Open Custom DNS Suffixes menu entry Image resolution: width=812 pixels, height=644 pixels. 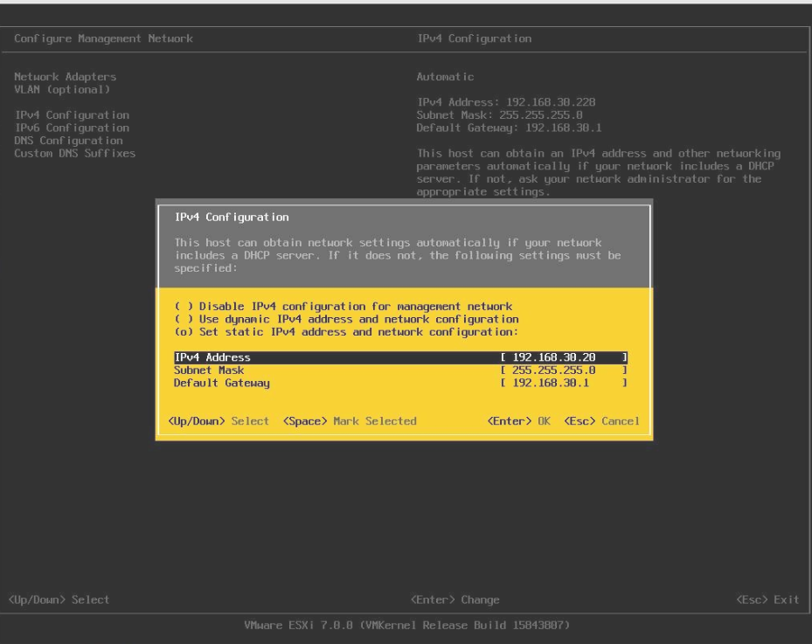[74, 153]
